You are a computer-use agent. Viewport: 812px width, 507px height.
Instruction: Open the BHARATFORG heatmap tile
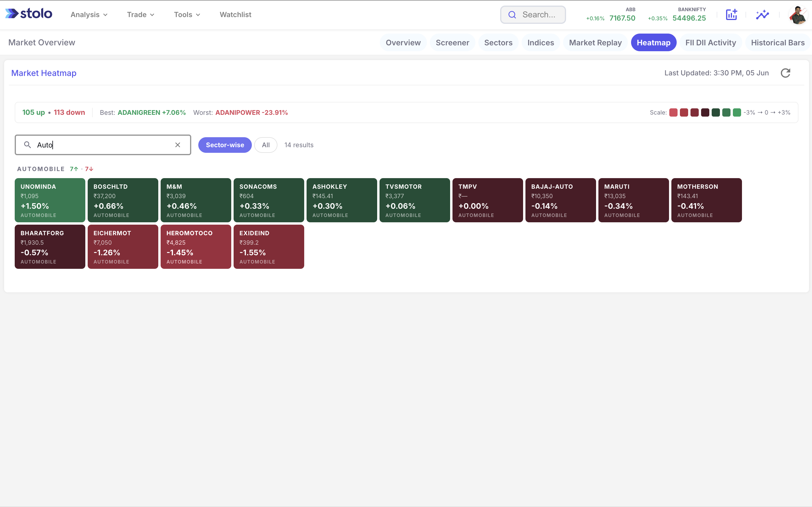pyautogui.click(x=50, y=247)
